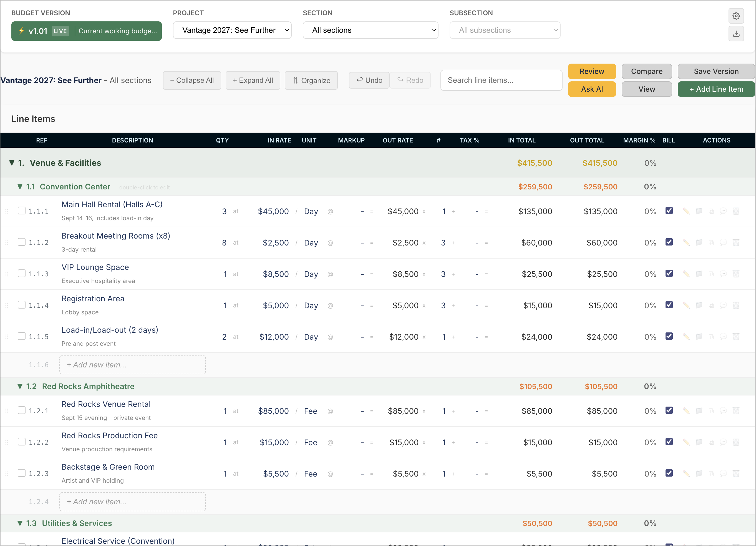The height and width of the screenshot is (546, 756).
Task: Open the Review panel
Action: coord(592,71)
